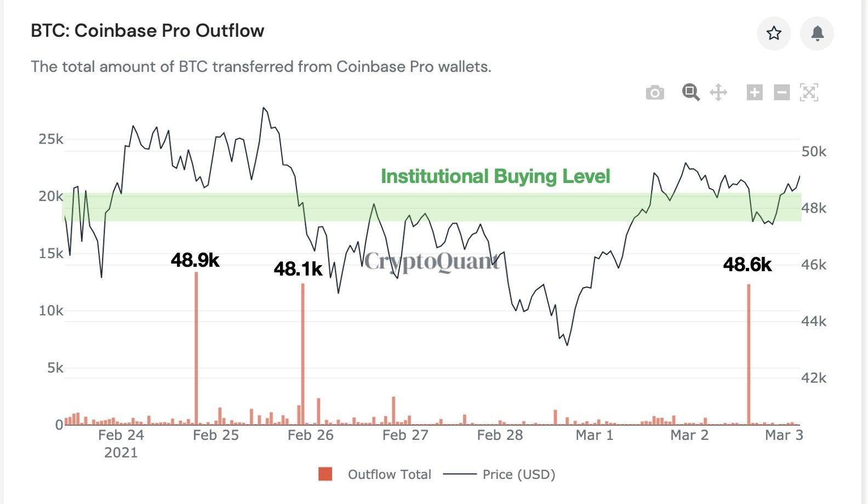Select the pan arrows tool
Viewport: 868px width, 504px height.
718,92
